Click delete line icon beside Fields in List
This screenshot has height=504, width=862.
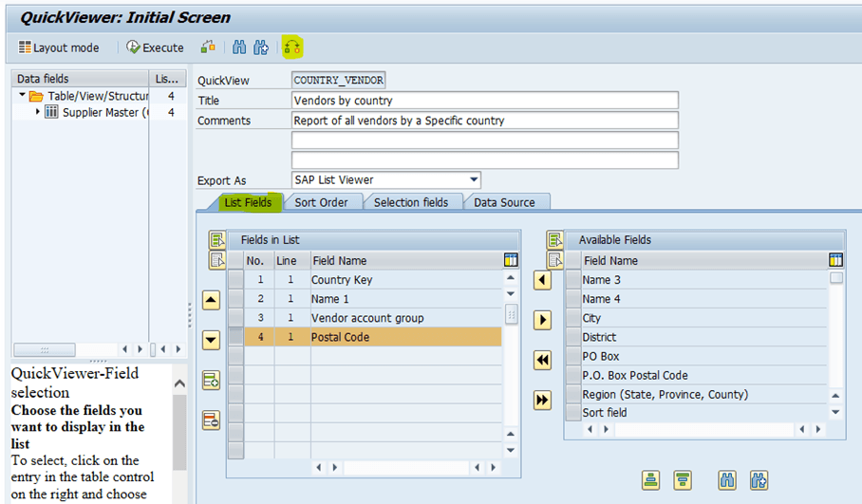click(211, 420)
